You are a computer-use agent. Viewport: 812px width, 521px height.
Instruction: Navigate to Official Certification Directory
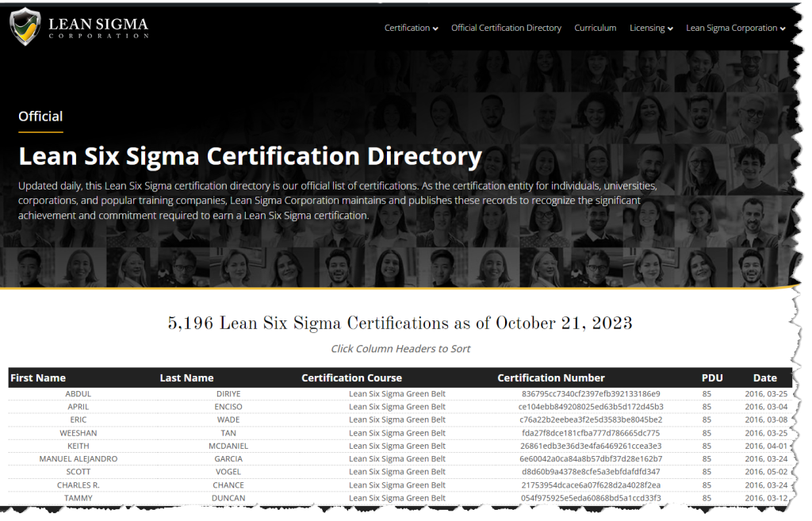[x=506, y=28]
